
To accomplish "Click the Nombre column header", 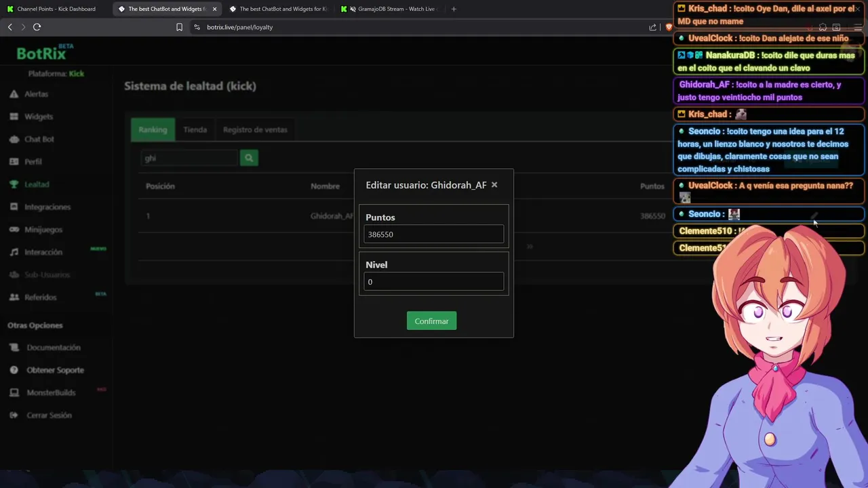I will click(x=325, y=186).
